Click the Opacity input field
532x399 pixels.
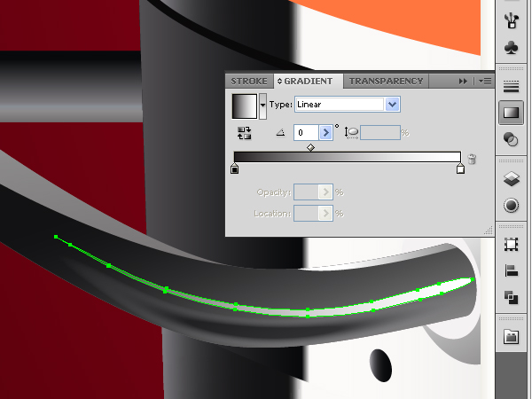click(307, 192)
